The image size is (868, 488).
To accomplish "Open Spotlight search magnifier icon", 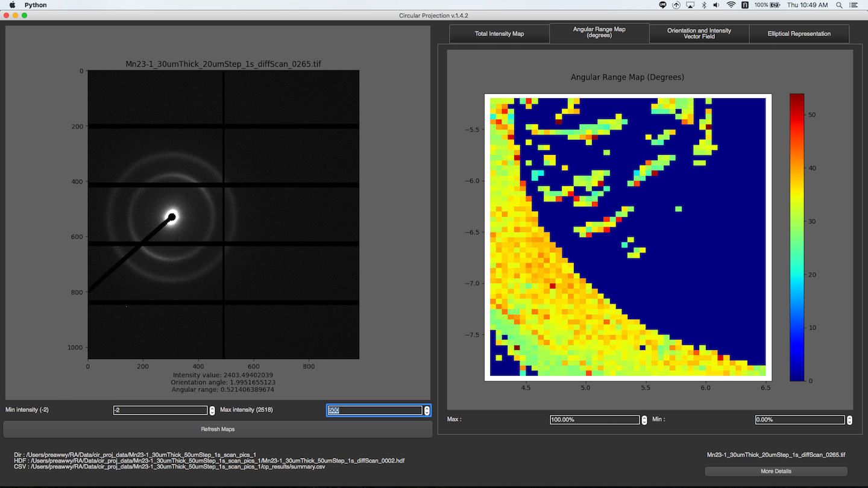I will [x=839, y=5].
